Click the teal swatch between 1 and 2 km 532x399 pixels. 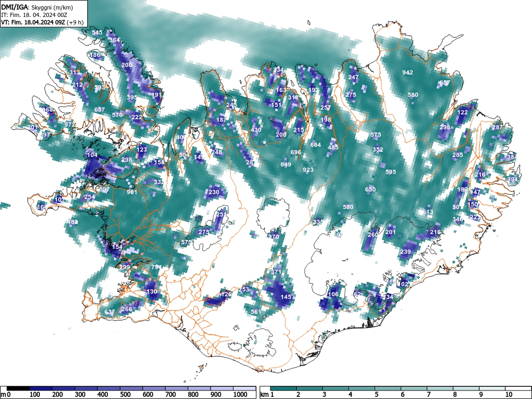[x=284, y=388]
